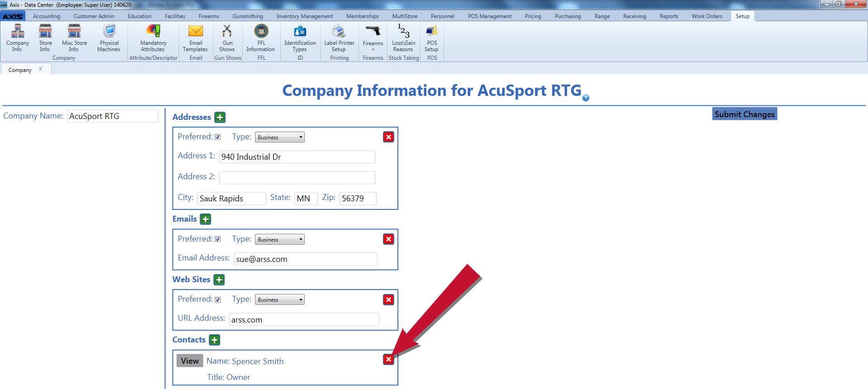
Task: Open Company Info in ribbon
Action: tap(18, 38)
